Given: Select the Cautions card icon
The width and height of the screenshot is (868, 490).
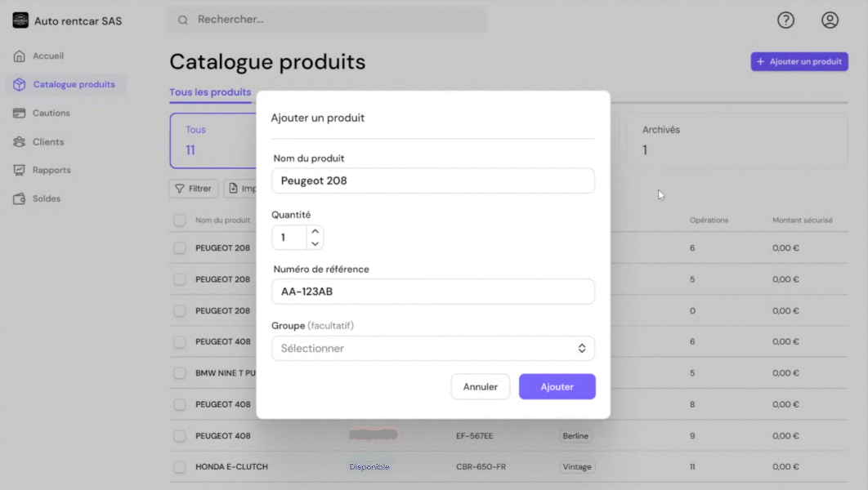Looking at the screenshot, I should click(20, 114).
